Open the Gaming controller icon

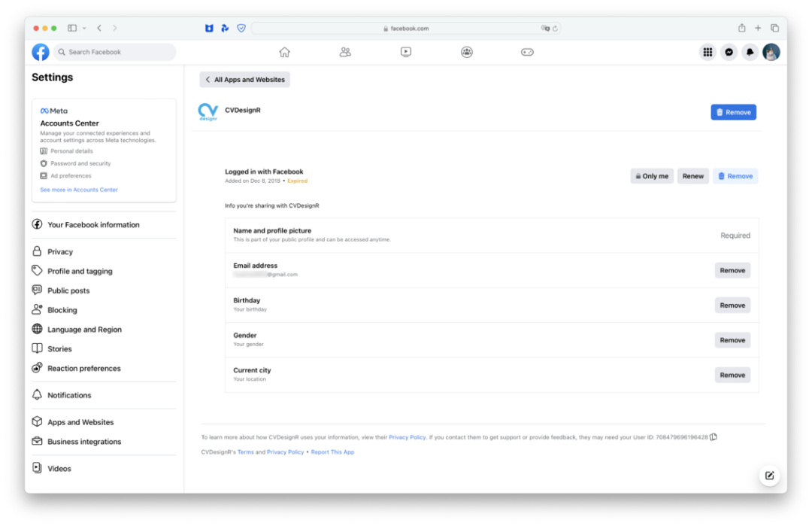point(527,52)
